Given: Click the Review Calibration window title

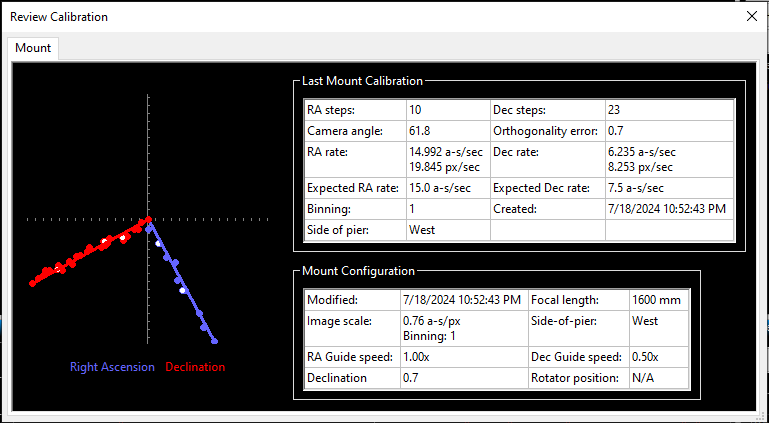Looking at the screenshot, I should pos(59,17).
